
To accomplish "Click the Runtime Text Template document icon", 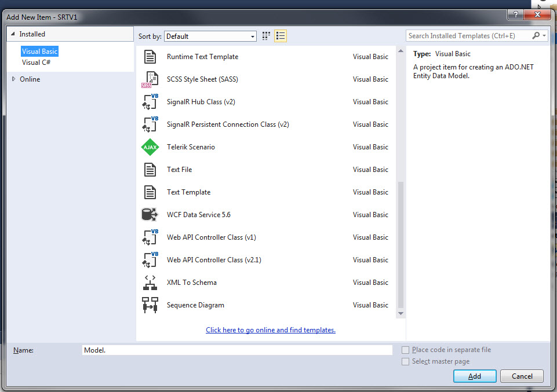I will click(150, 57).
